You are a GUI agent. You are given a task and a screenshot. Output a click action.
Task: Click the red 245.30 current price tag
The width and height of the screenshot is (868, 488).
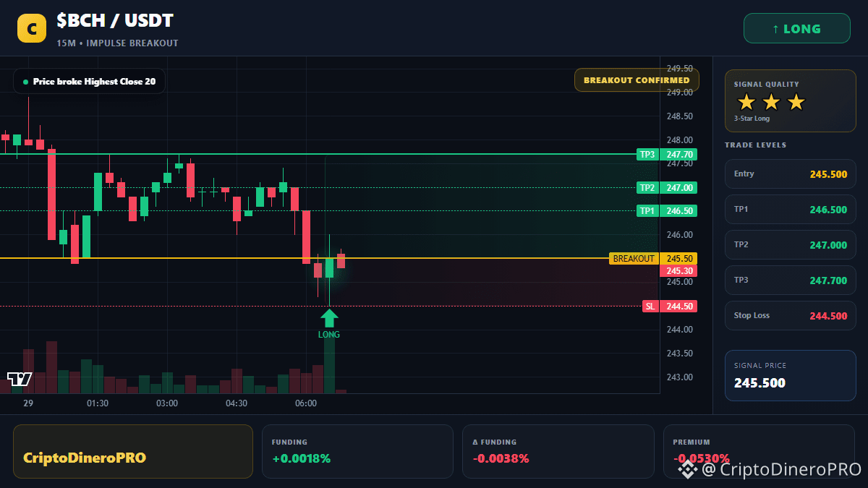pyautogui.click(x=678, y=270)
